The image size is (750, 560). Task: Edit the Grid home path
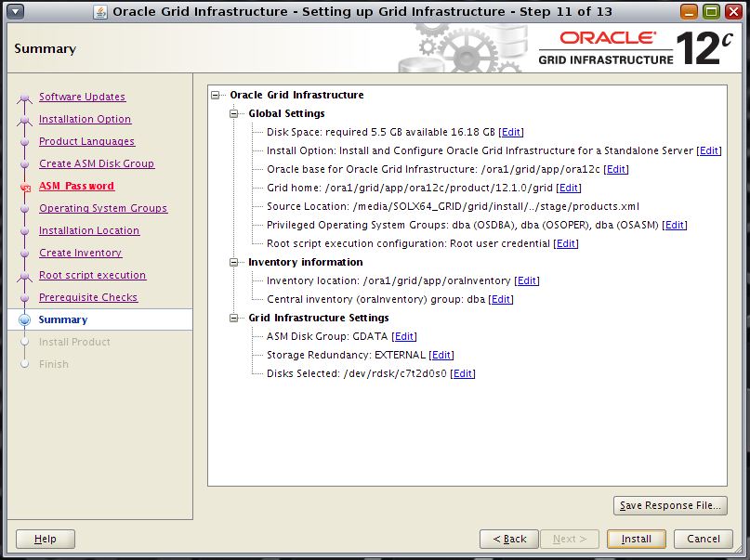click(x=569, y=189)
